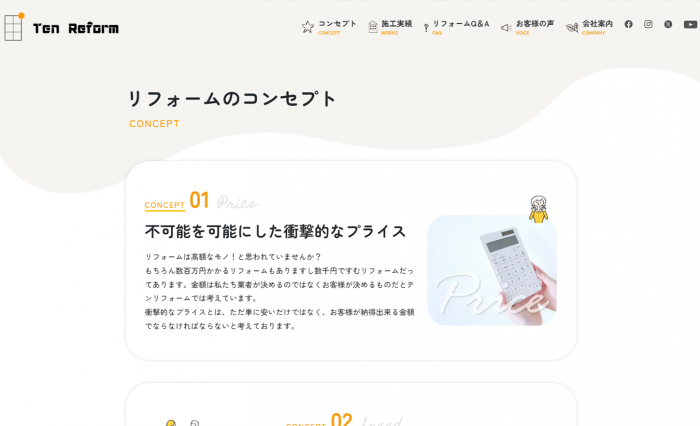Click the 不可能を可能にした衝撃的なプライス heading
This screenshot has height=426, width=700.
pos(275,231)
